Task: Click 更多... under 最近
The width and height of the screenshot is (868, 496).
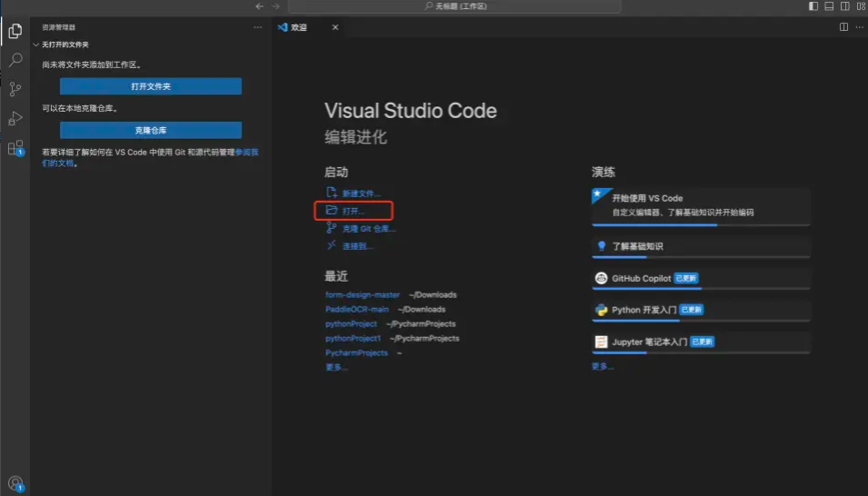Action: pos(336,367)
